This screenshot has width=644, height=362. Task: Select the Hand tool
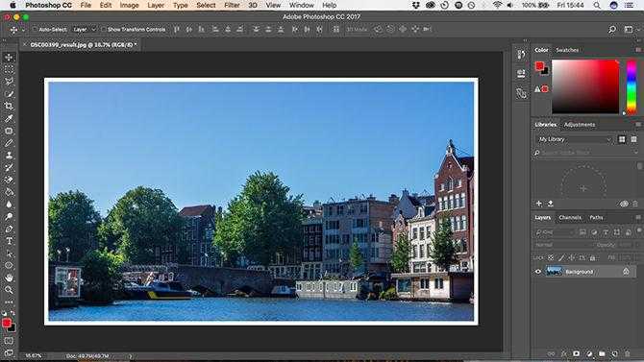9,278
